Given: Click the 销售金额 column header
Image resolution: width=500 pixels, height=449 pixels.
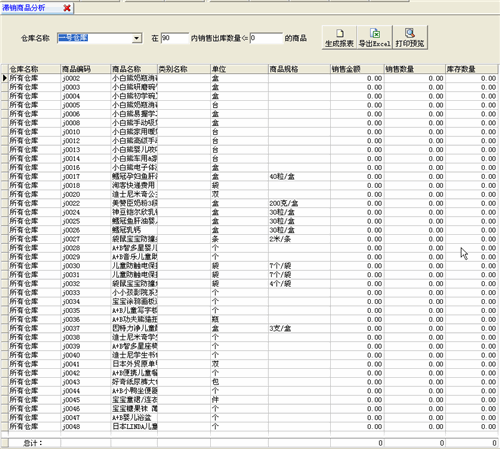Looking at the screenshot, I should pos(357,69).
